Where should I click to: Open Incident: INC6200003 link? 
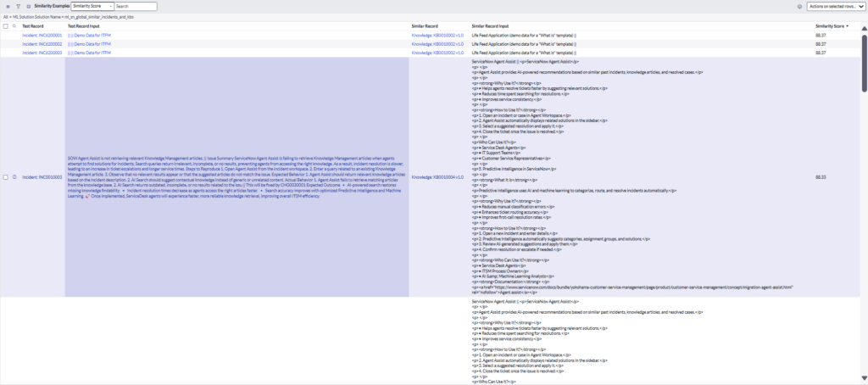(x=42, y=53)
